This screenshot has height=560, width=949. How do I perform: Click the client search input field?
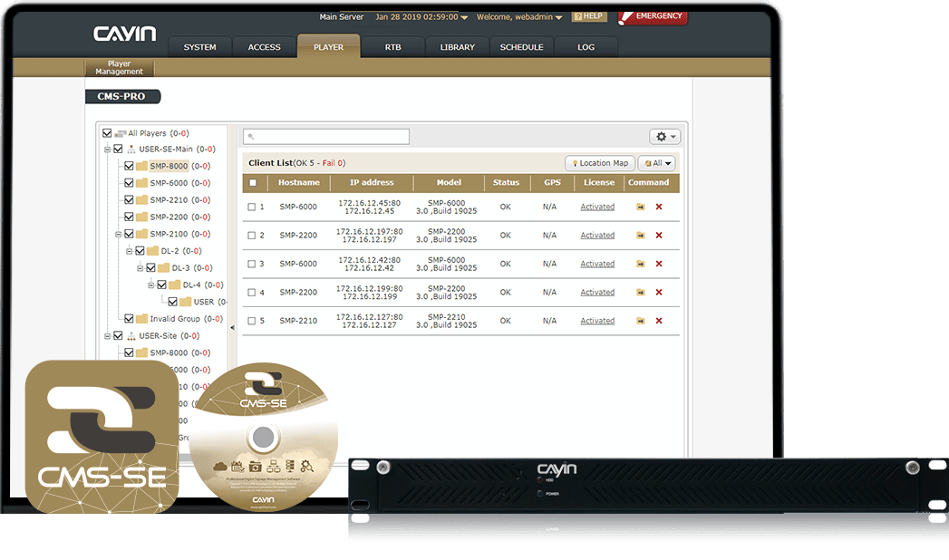326,137
